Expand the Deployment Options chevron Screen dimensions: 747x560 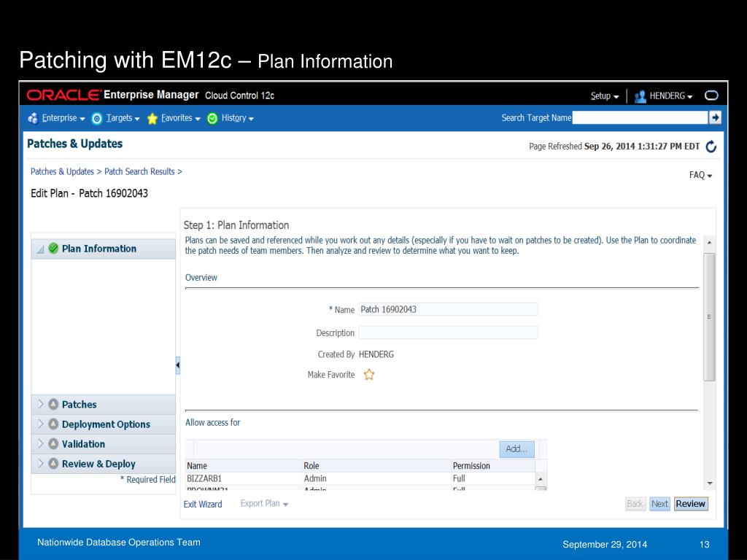(x=41, y=424)
